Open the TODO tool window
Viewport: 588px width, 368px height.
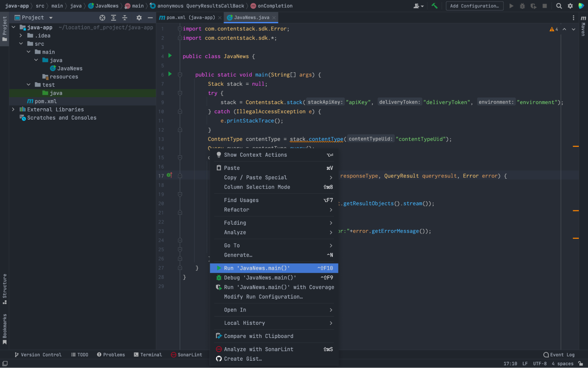point(79,355)
